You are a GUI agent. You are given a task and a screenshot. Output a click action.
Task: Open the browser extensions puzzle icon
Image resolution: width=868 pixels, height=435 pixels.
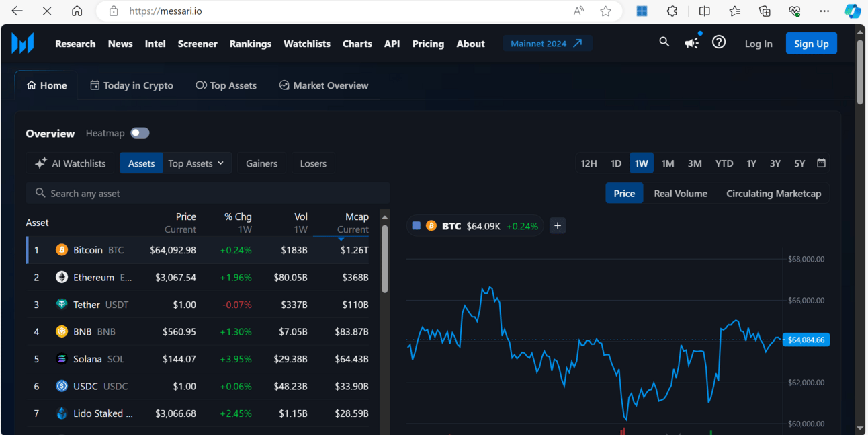[x=672, y=11]
